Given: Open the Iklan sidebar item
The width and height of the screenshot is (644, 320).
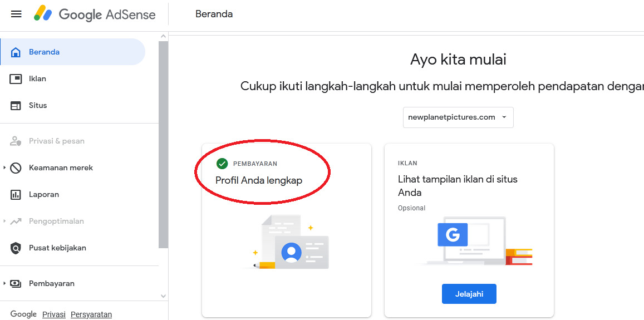Looking at the screenshot, I should click(73, 79).
